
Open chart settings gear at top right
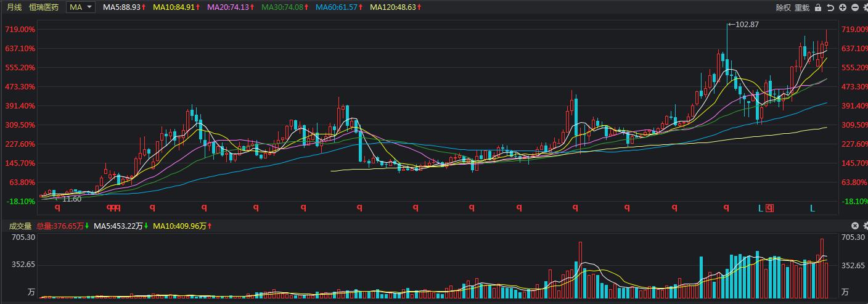865,7
